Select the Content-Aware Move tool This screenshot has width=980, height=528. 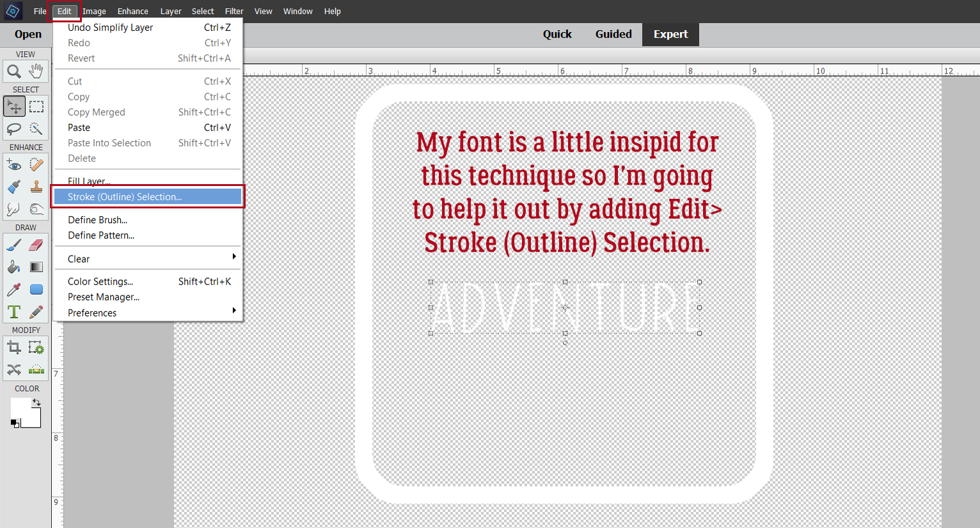pos(14,370)
